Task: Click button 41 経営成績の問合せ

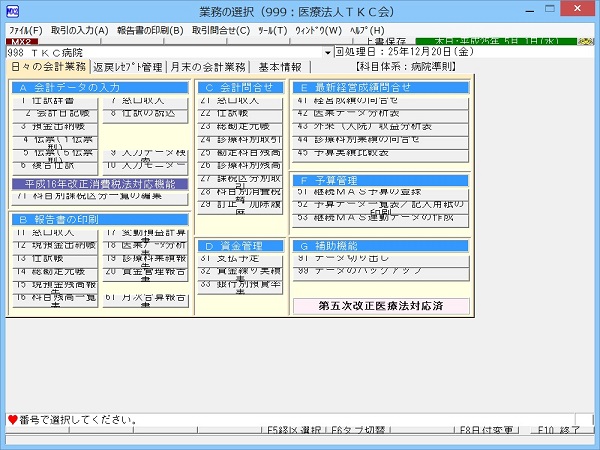Action: (381, 104)
